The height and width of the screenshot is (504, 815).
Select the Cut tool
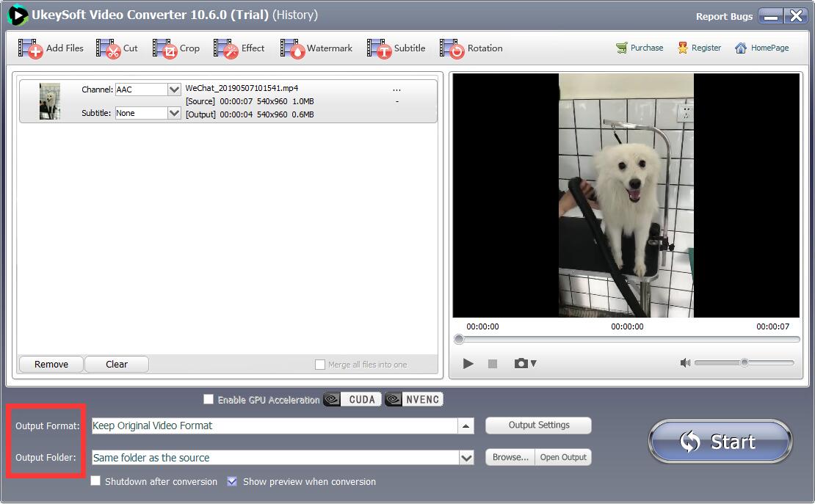pyautogui.click(x=117, y=48)
